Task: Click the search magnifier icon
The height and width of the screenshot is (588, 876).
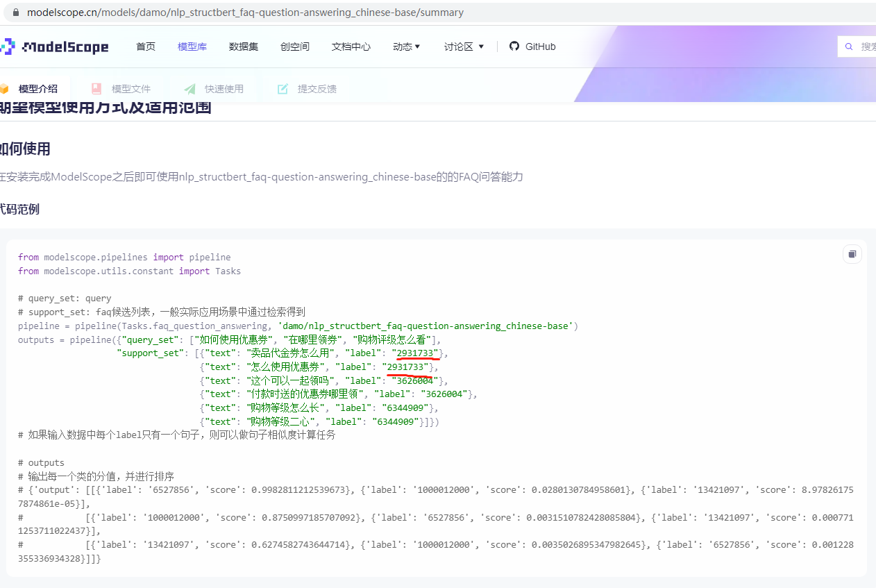Action: pos(849,47)
